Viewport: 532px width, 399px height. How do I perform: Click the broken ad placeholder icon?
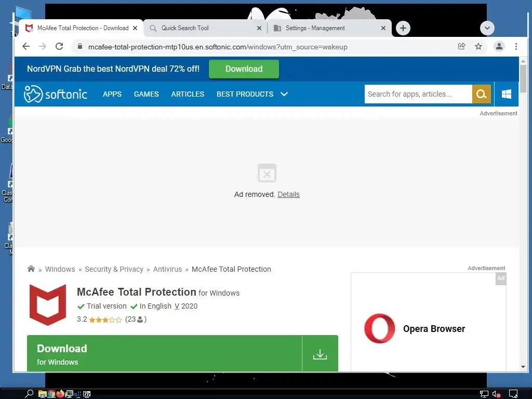267,173
